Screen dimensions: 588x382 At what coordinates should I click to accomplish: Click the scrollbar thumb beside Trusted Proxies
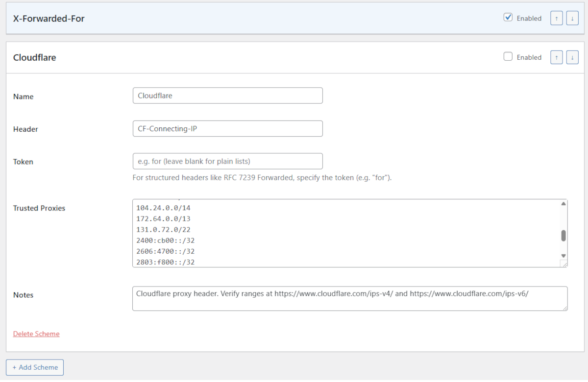click(563, 236)
